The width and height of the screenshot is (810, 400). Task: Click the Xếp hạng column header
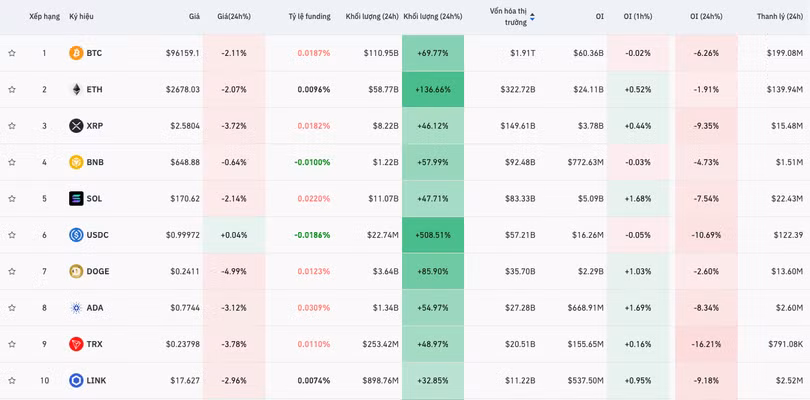click(44, 16)
